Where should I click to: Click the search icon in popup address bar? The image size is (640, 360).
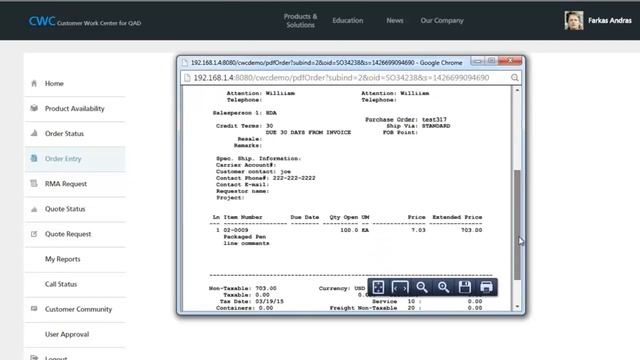click(515, 78)
